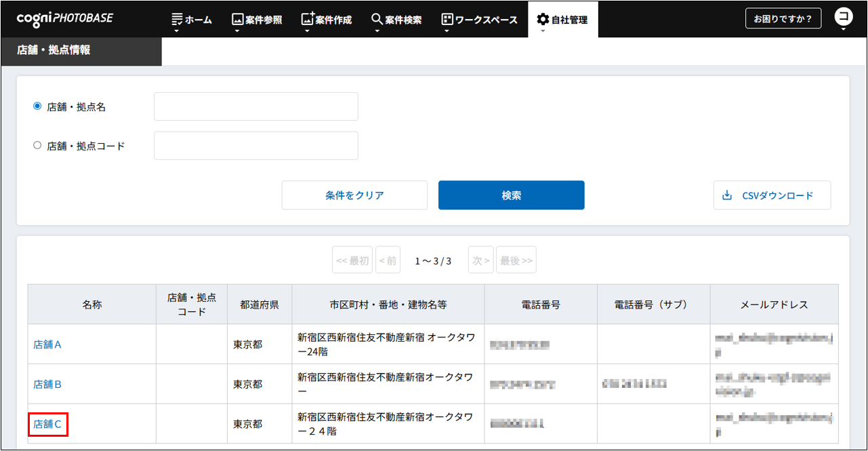This screenshot has width=868, height=451.
Task: Click the ワークスペース board icon
Action: [447, 19]
